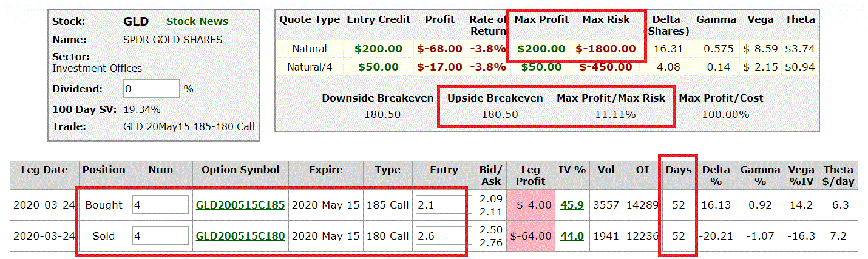Select the Natural quote type row label
Screen dimensions: 868x259
pos(310,49)
